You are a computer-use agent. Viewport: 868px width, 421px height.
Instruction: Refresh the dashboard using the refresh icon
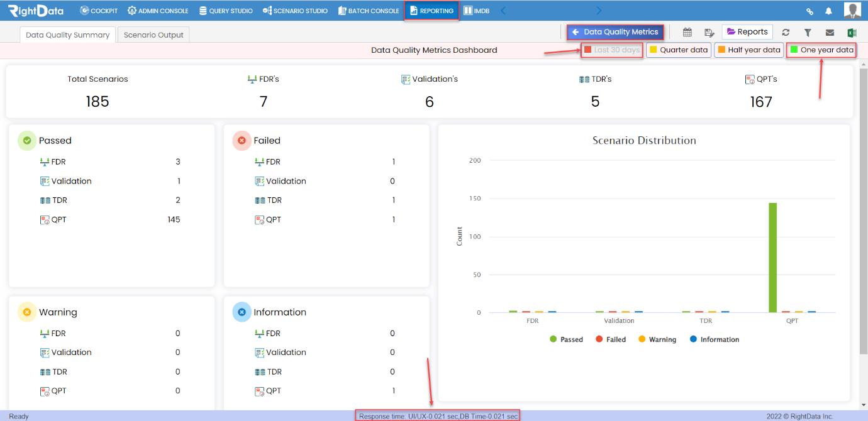click(786, 31)
